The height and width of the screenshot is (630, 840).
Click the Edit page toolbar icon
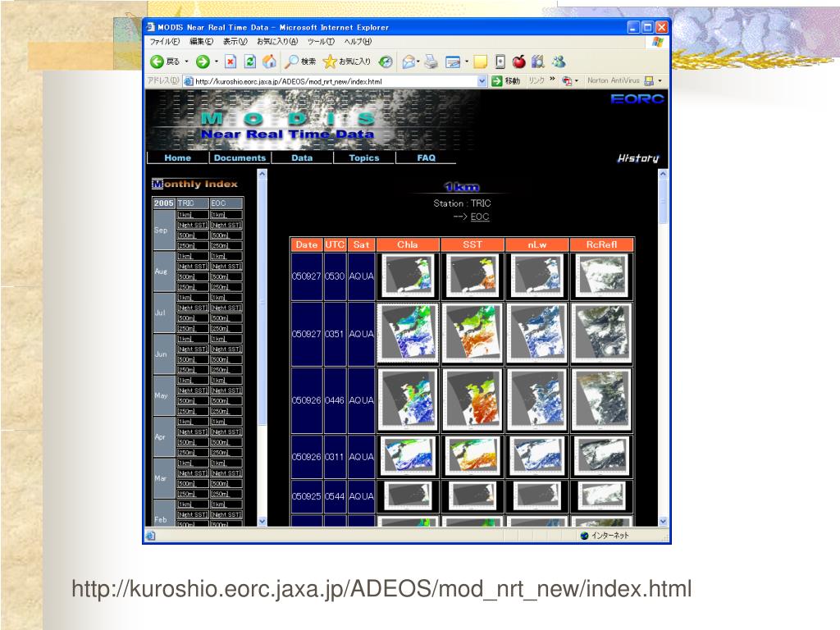453,62
